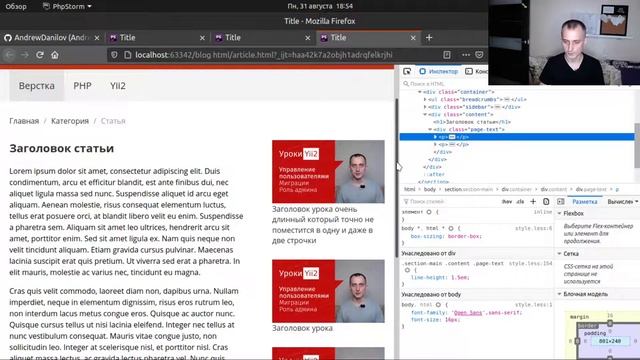Switch to the Разметка tab

tap(584, 202)
